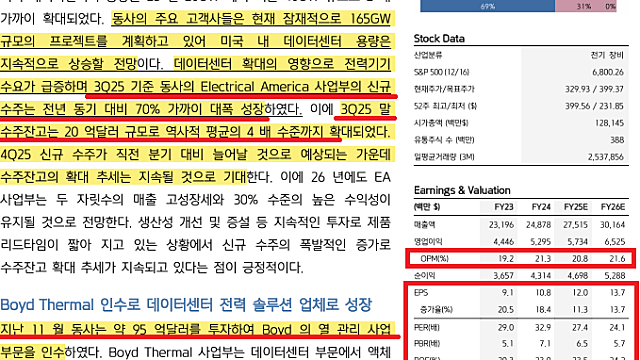Click the 'S&P 500 (12/16)' label
This screenshot has width=640, height=360.
[442, 72]
